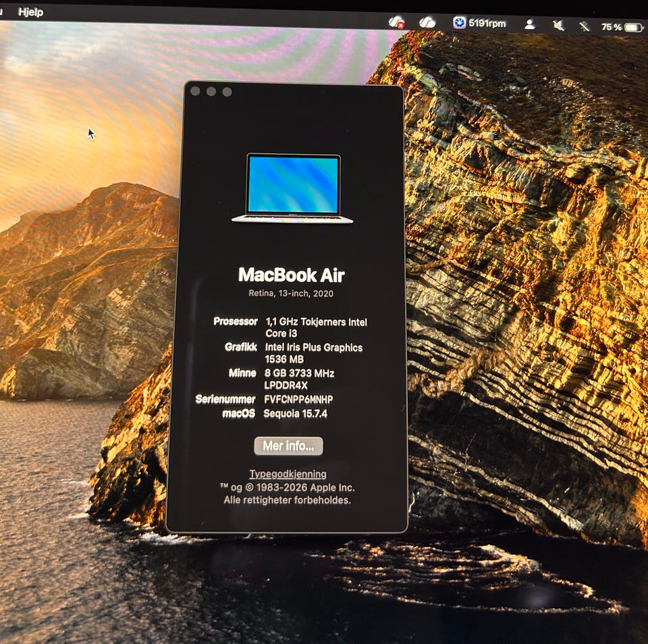The width and height of the screenshot is (648, 644).
Task: Open the disabled Bluetooth menu bar icon
Action: pyautogui.click(x=585, y=26)
